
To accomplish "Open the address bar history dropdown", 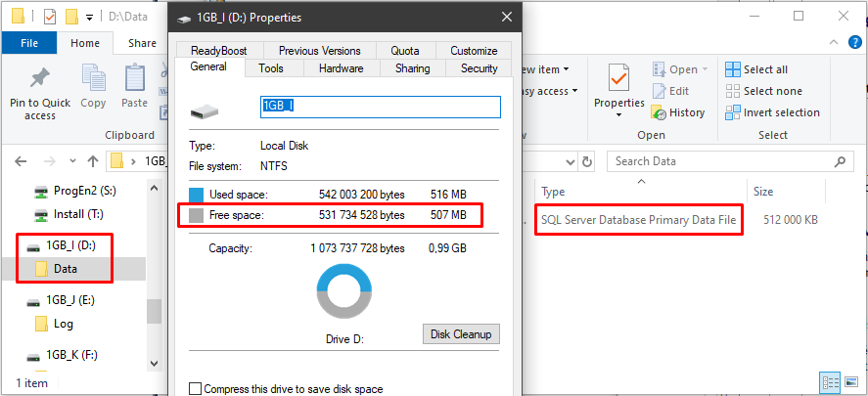I will (x=570, y=161).
